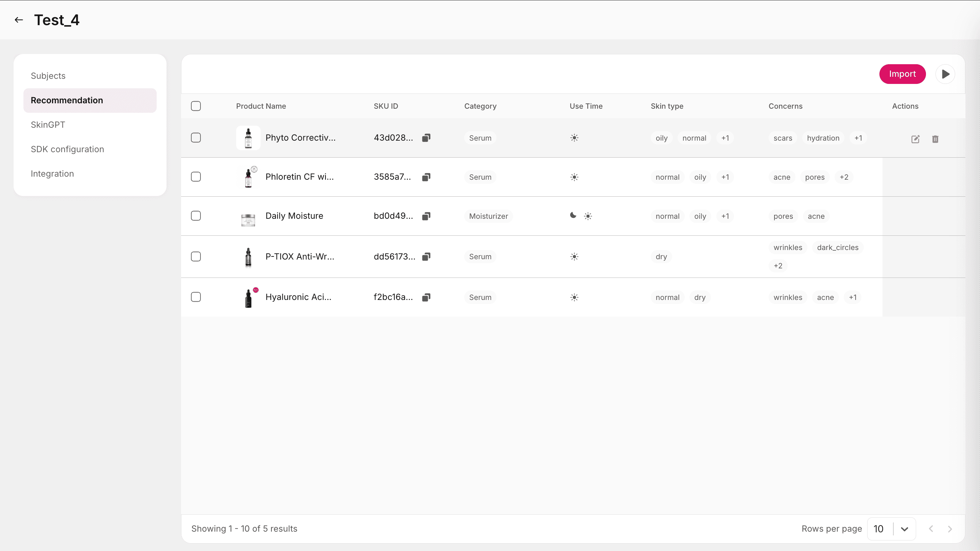Delete the Phyto Corrective product row
The width and height of the screenshot is (980, 551).
(935, 139)
